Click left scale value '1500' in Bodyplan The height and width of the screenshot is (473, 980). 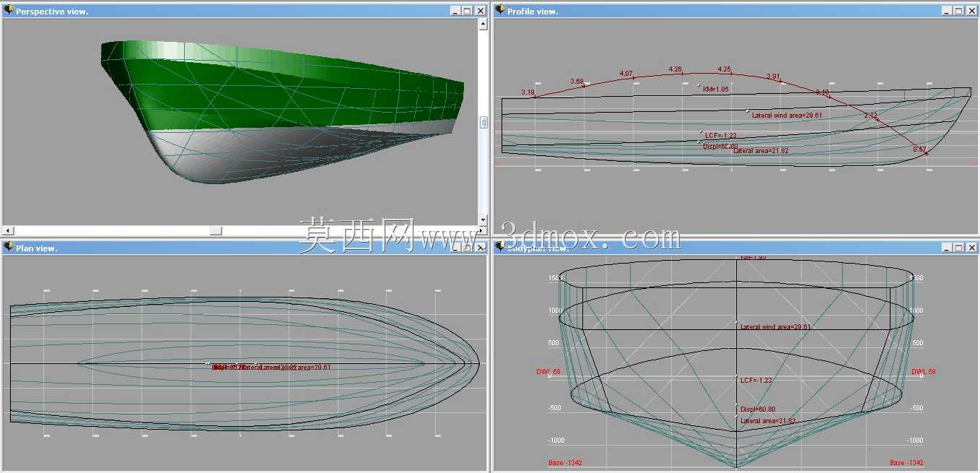click(x=555, y=278)
